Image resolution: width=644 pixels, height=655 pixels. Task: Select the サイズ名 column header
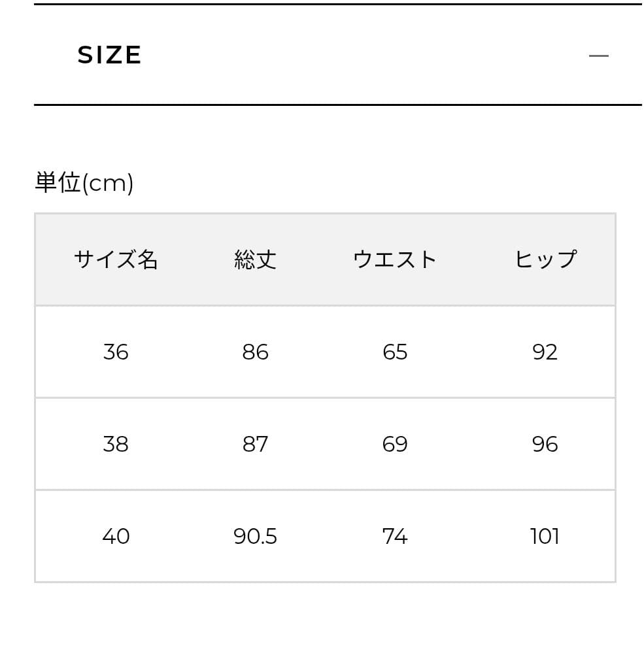point(116,260)
